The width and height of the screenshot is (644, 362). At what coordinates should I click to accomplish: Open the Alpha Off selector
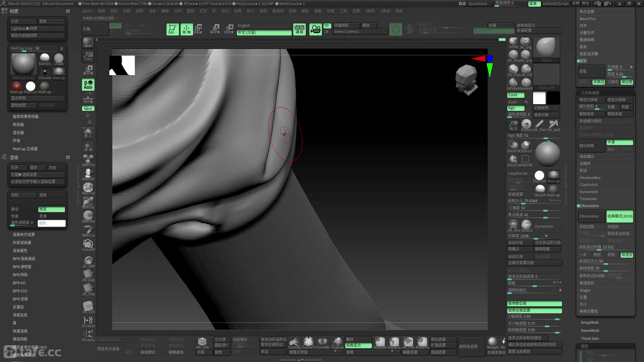click(x=546, y=77)
